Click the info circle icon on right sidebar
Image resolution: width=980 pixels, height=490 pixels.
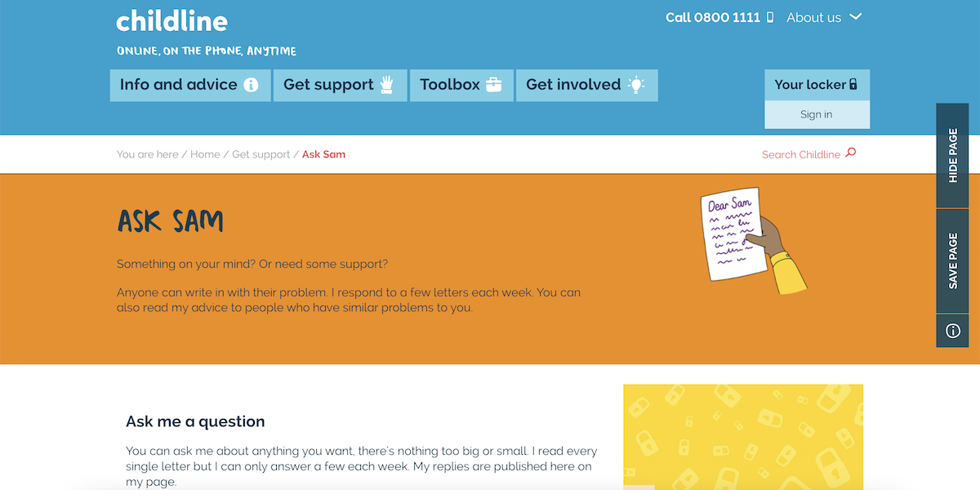pyautogui.click(x=952, y=331)
